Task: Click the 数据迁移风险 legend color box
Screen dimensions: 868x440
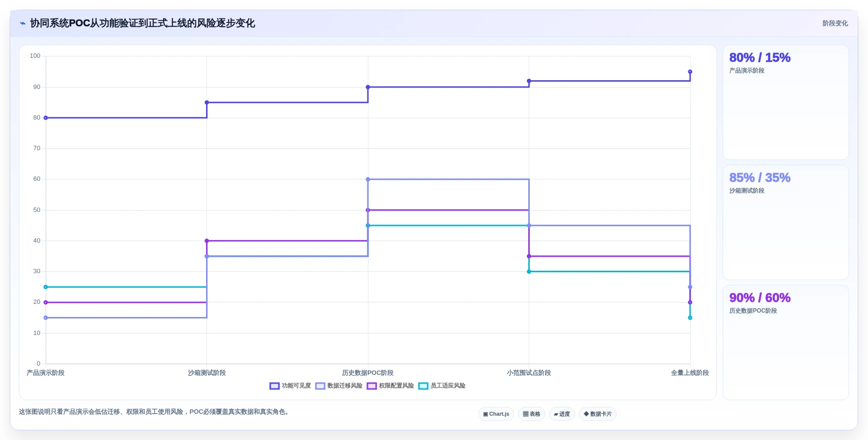Action: click(320, 386)
